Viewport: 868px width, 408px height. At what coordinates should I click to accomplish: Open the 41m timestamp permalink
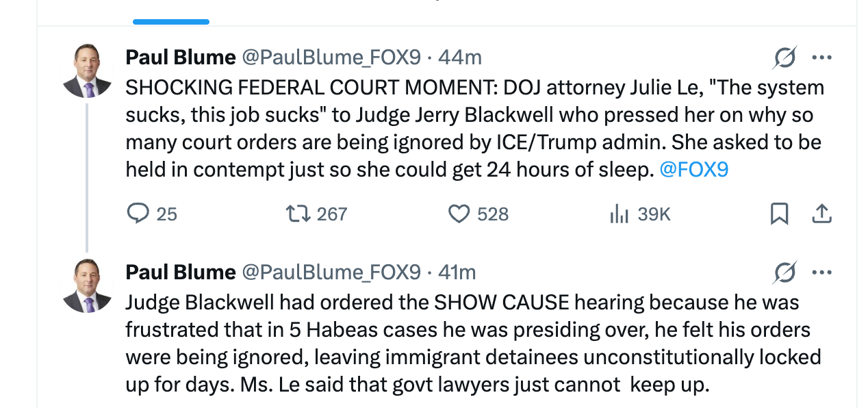(x=457, y=272)
